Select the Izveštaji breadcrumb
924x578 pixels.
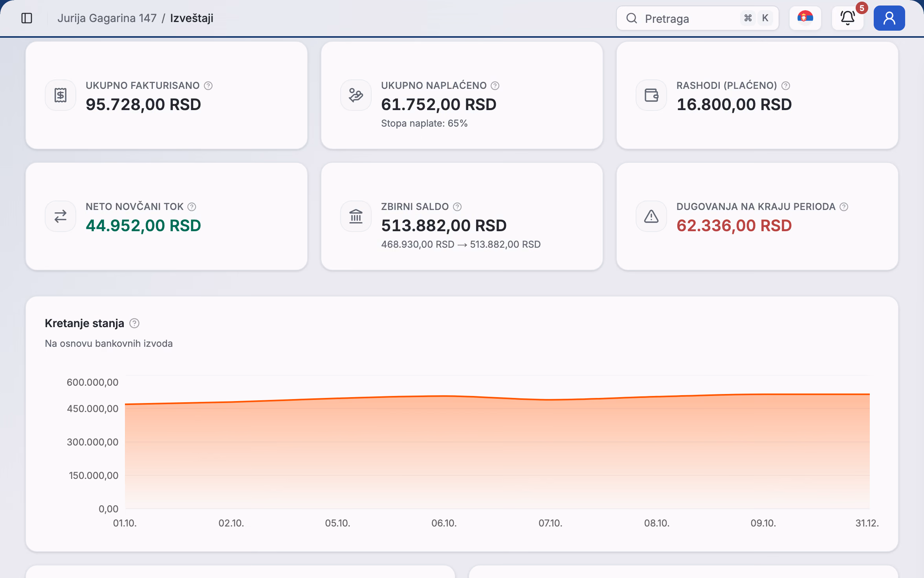coord(192,18)
